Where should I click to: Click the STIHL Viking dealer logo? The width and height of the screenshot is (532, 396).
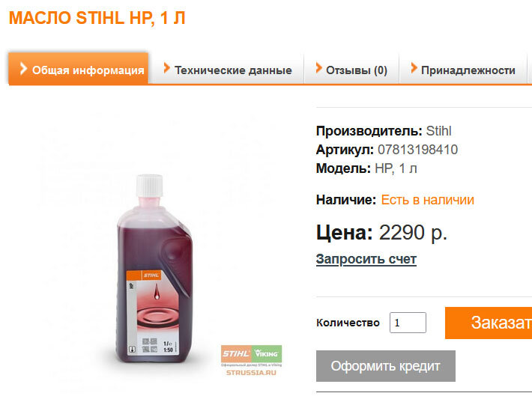(x=251, y=353)
